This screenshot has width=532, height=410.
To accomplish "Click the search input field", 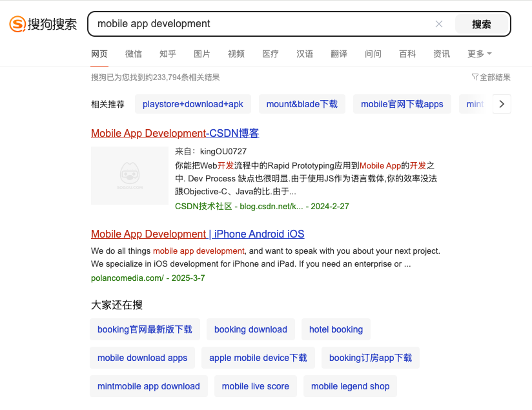I will pos(258,24).
